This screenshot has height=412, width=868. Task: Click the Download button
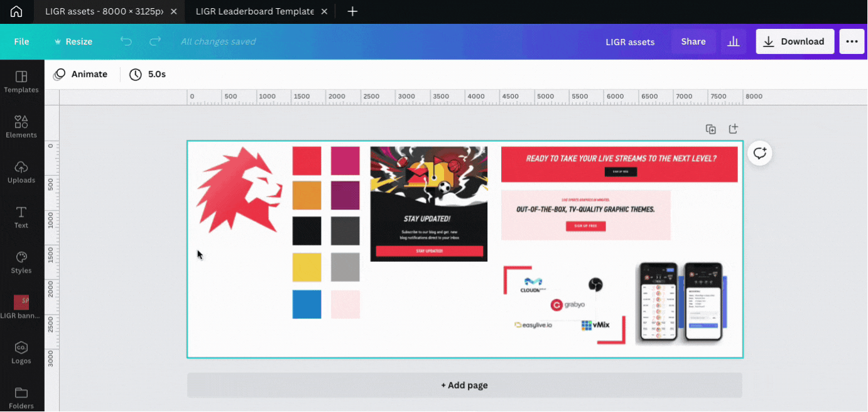[795, 41]
